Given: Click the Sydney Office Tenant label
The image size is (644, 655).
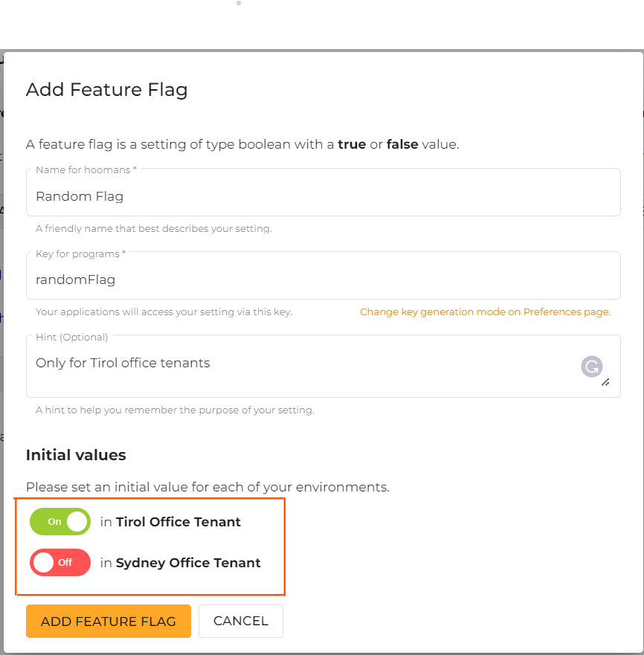Looking at the screenshot, I should [x=187, y=563].
